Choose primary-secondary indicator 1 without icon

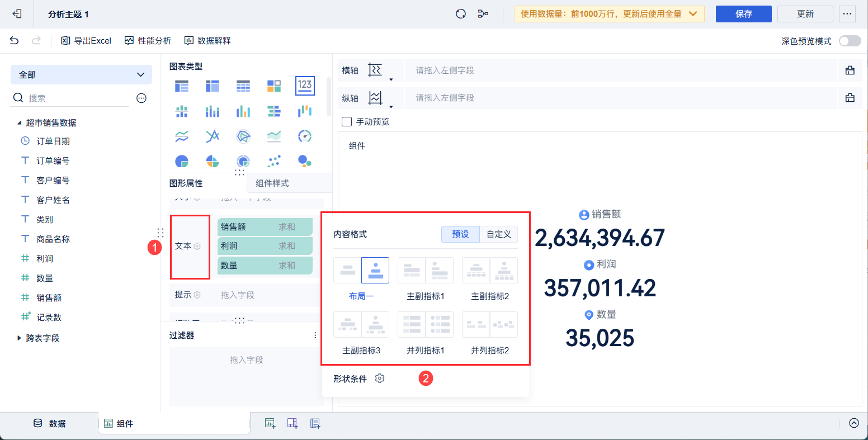point(412,271)
